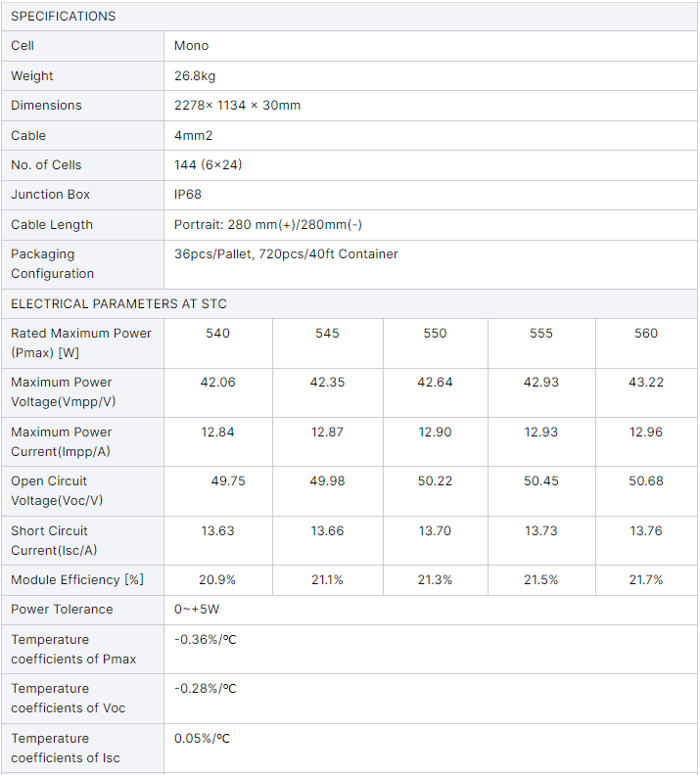The height and width of the screenshot is (775, 700).
Task: Select the 540 rated power column value
Action: [x=218, y=333]
